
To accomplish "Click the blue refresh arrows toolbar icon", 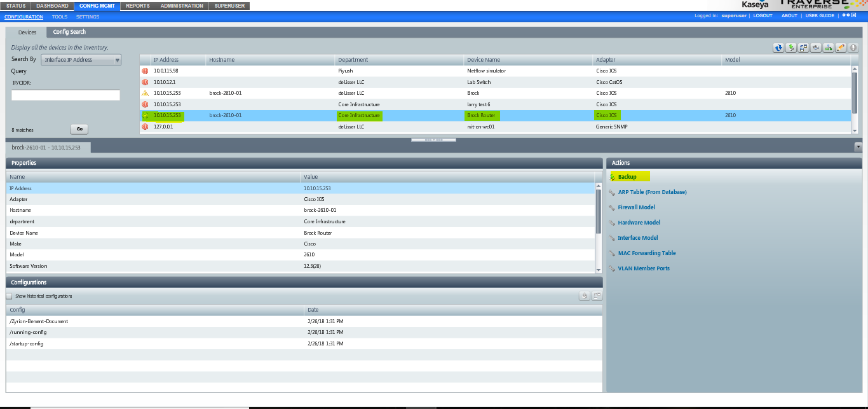I will (778, 48).
